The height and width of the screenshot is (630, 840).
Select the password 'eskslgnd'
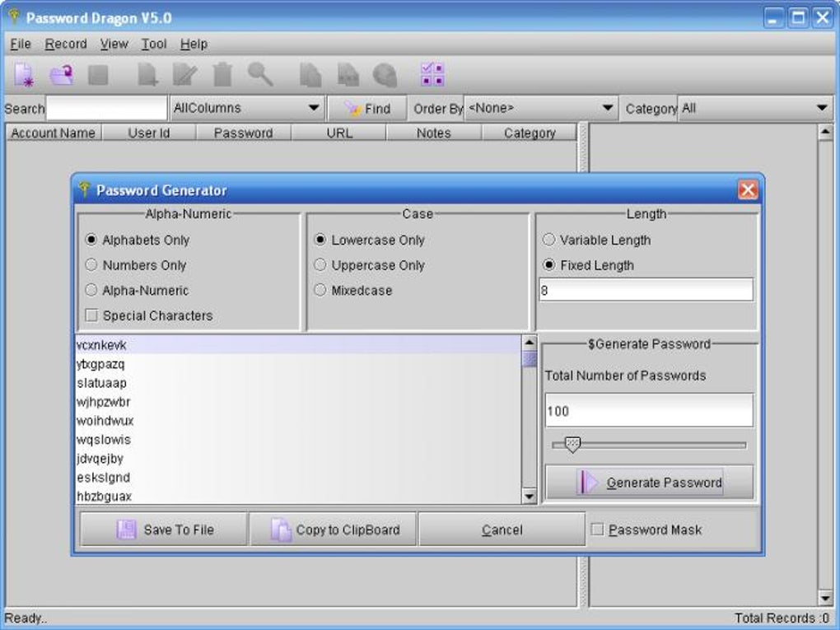click(x=298, y=478)
